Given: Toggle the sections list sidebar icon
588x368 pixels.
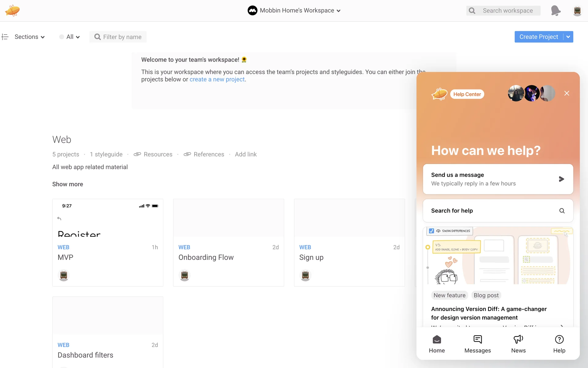Looking at the screenshot, I should tap(5, 37).
